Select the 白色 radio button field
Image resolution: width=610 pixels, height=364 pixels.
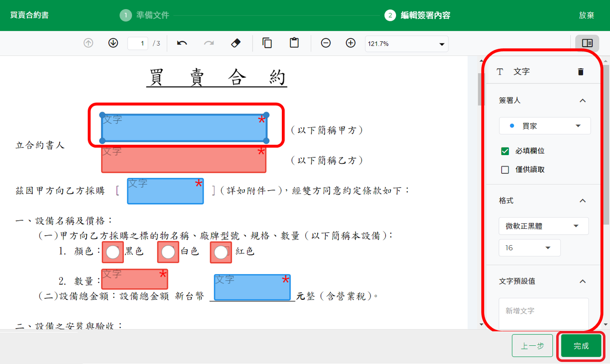[168, 252]
